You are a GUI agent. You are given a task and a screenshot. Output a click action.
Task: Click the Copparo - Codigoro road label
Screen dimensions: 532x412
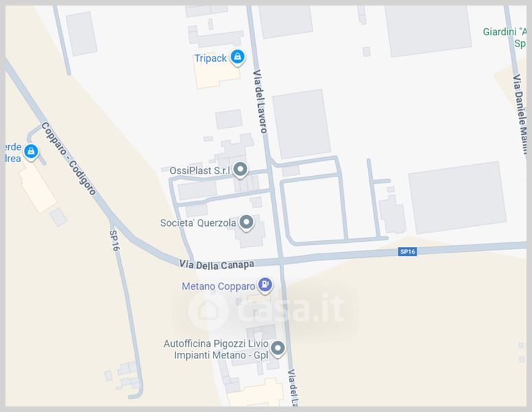click(69, 159)
